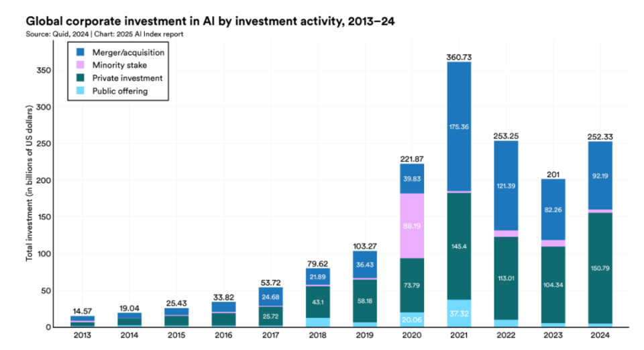This screenshot has height=350, width=644.
Task: Click the 201 total label above 2023
Action: pyautogui.click(x=553, y=173)
